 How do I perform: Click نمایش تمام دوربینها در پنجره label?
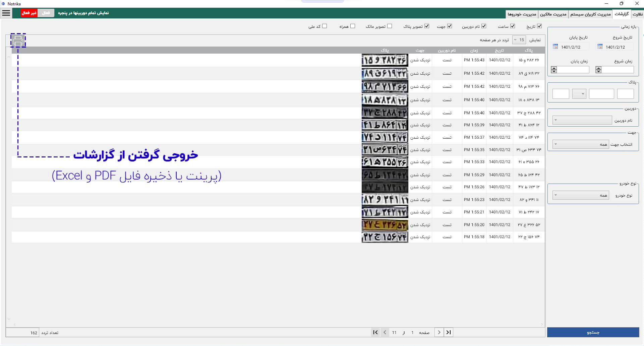click(83, 13)
